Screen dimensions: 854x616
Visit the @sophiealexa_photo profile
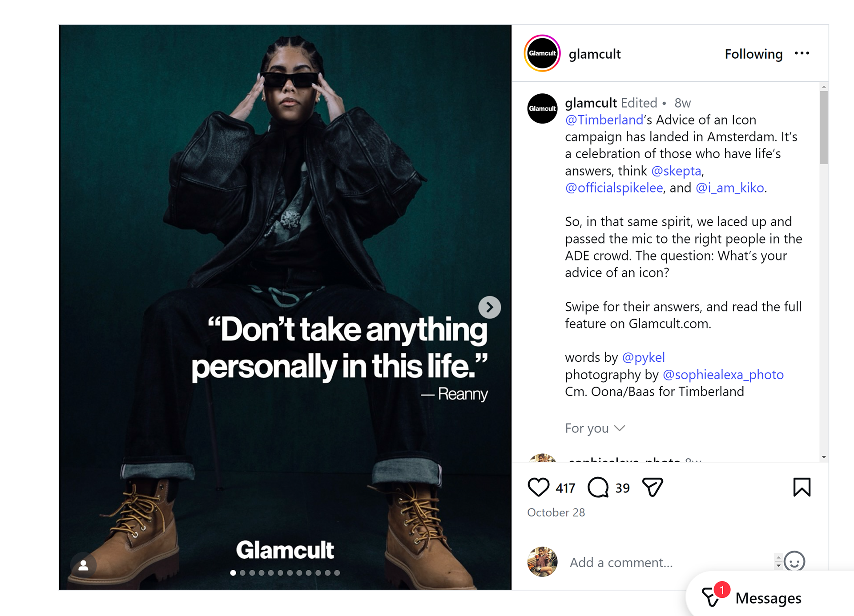tap(723, 375)
